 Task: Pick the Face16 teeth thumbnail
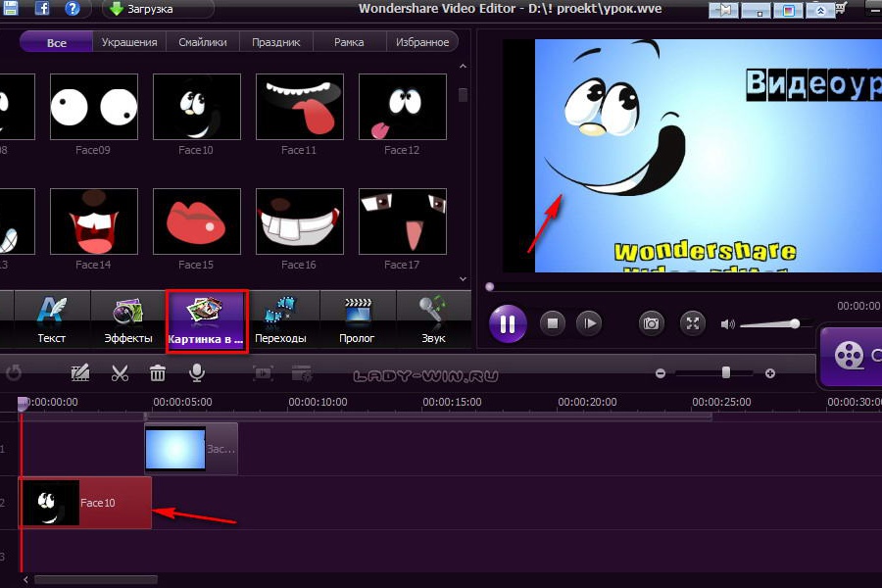coord(300,221)
